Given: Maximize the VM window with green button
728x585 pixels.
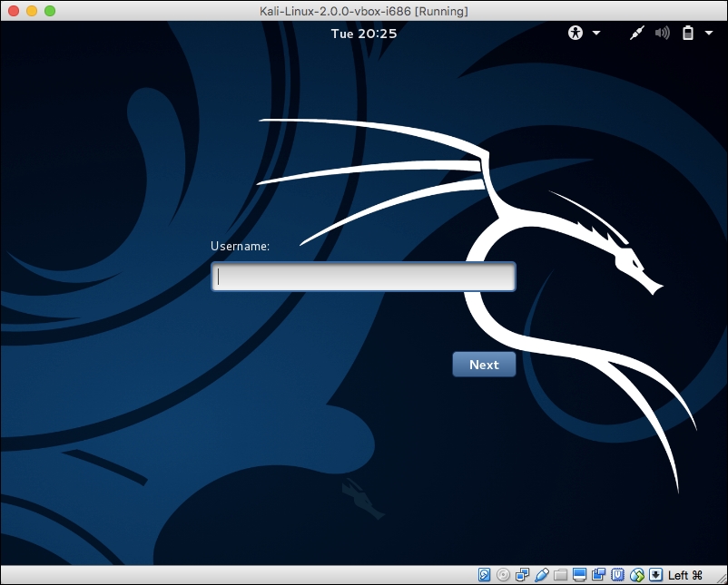Looking at the screenshot, I should 50,11.
